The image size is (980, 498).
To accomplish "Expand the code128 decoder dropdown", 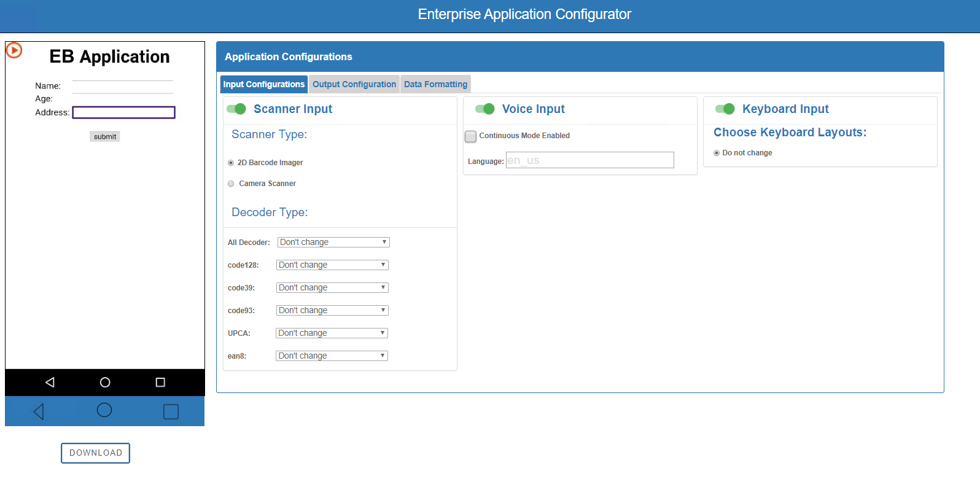I will pyautogui.click(x=332, y=265).
